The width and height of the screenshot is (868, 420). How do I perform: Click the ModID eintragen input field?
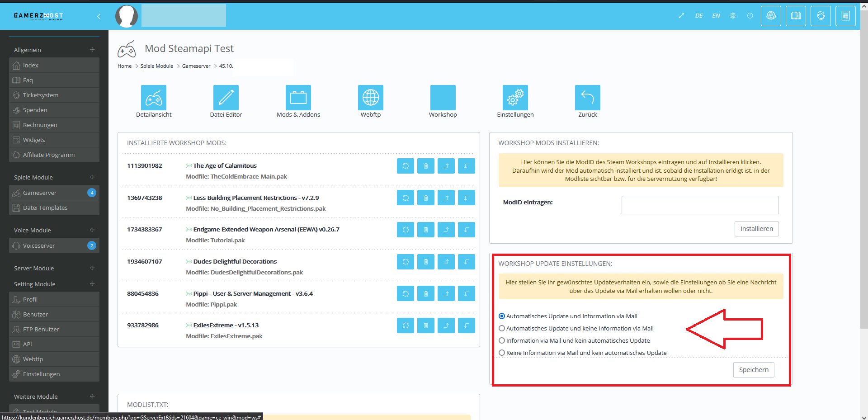(x=699, y=205)
